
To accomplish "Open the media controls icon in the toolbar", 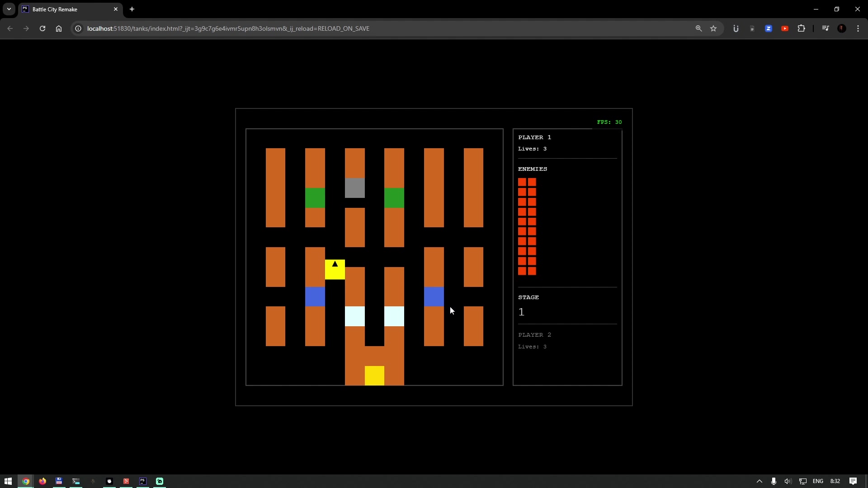I will pos(826,28).
